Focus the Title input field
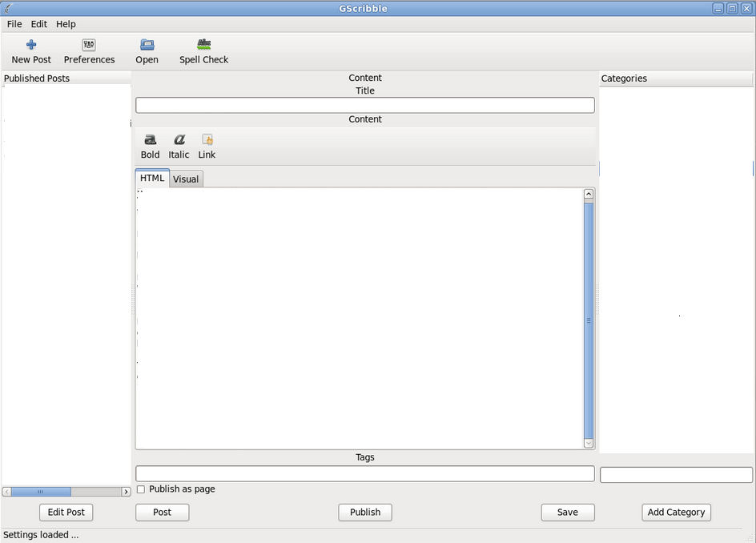 (365, 105)
